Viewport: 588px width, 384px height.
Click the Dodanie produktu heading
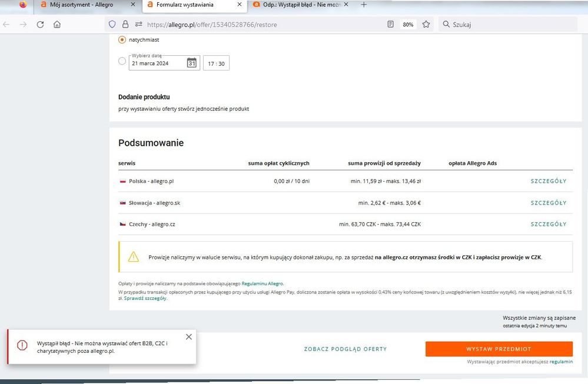(x=144, y=97)
